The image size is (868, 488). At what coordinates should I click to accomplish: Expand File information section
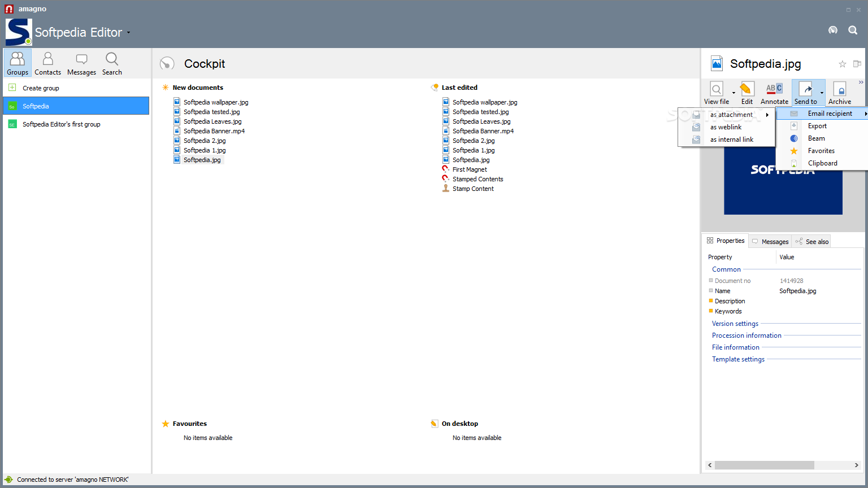[736, 347]
